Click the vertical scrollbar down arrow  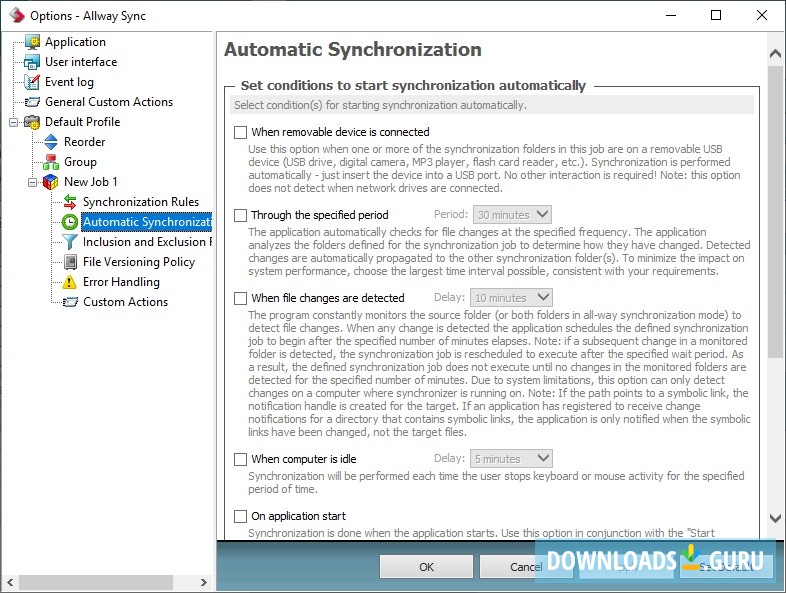(775, 518)
